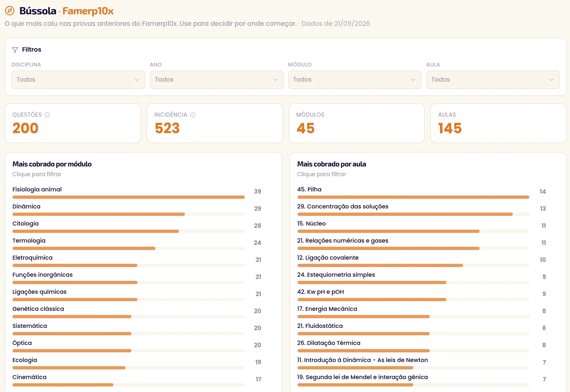The image size is (570, 392).
Task: Select the Sistemática module row
Action: click(137, 329)
